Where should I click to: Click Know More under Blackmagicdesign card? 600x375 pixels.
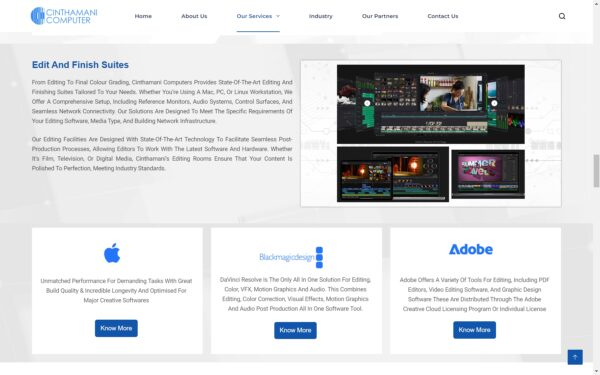click(x=295, y=330)
